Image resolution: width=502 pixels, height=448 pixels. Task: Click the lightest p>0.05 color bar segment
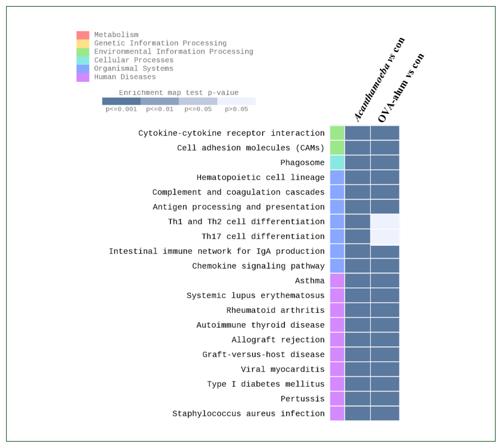236,101
